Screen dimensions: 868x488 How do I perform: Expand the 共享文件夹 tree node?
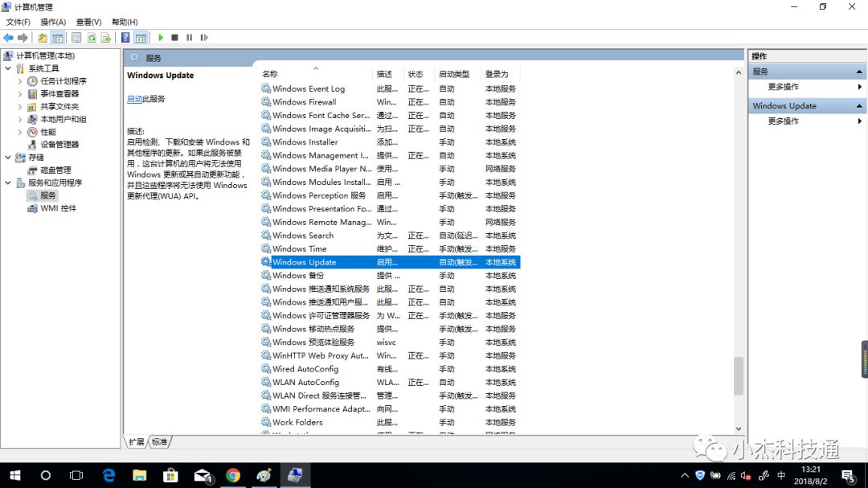click(20, 106)
